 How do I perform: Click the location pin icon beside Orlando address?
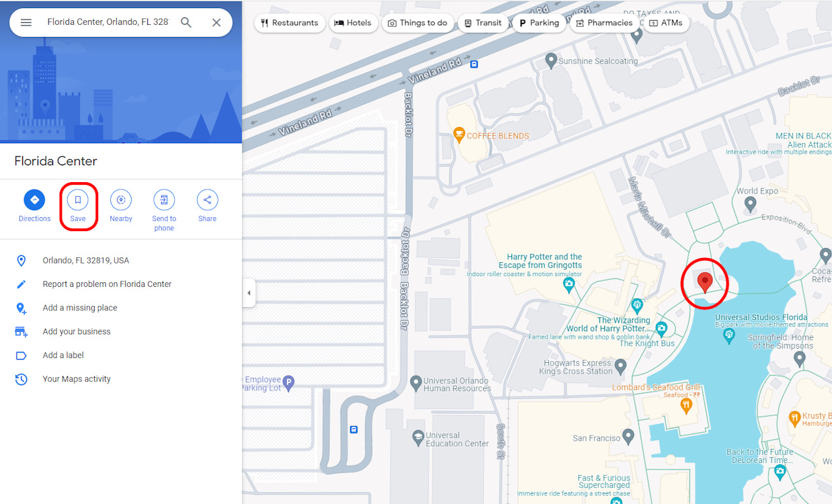21,260
